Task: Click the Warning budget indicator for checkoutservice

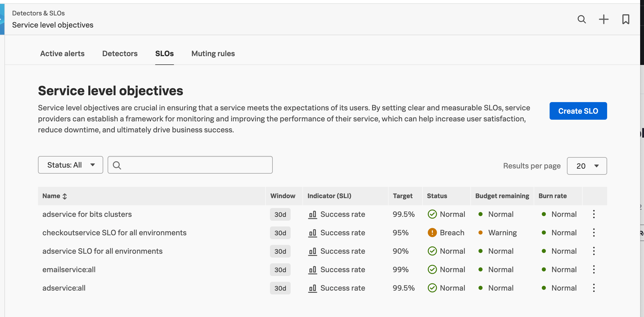Action: click(481, 233)
